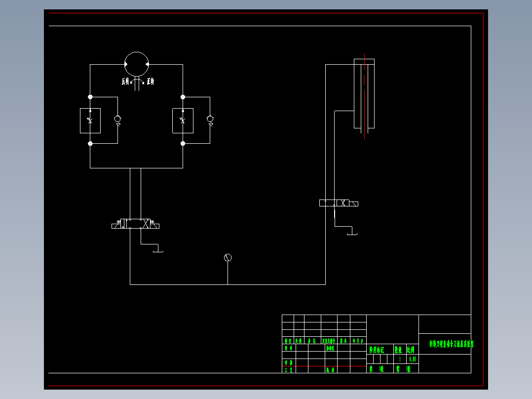Click the hydraulic cylinder body
Image resolution: width=532 pixels, height=399 pixels.
tap(364, 94)
